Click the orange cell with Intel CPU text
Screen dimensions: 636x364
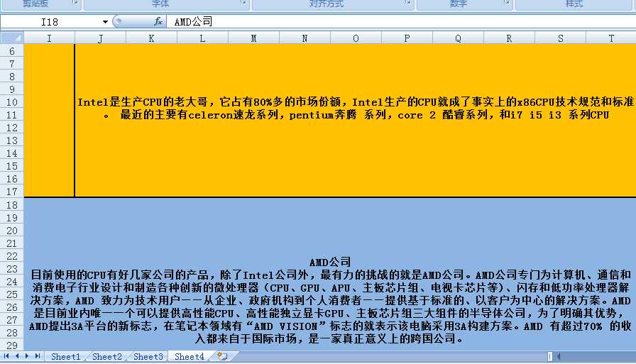[x=356, y=121]
